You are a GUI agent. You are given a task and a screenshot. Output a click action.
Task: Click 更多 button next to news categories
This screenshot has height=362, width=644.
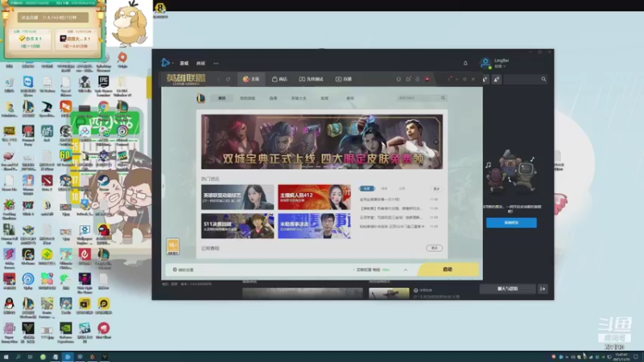click(436, 188)
